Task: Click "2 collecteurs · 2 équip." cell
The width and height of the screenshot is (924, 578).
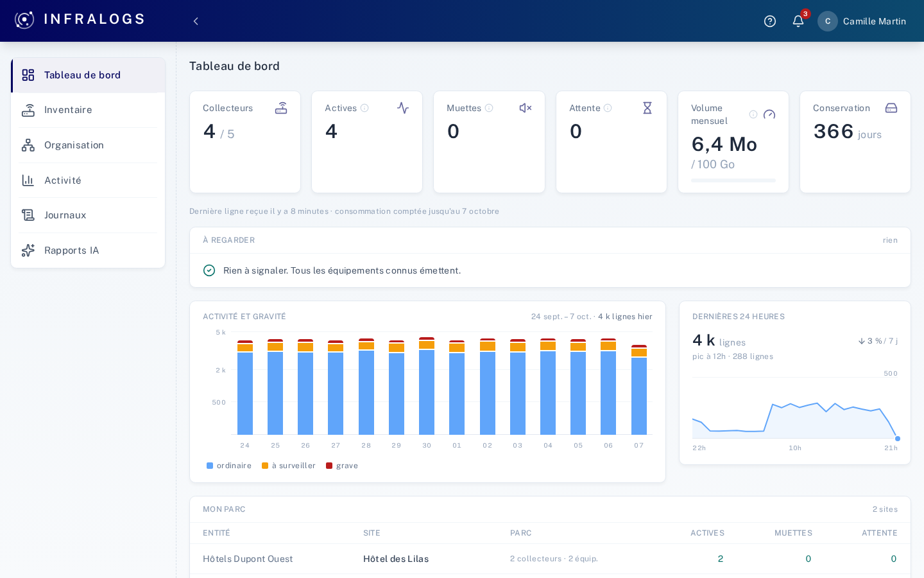Action: (554, 559)
